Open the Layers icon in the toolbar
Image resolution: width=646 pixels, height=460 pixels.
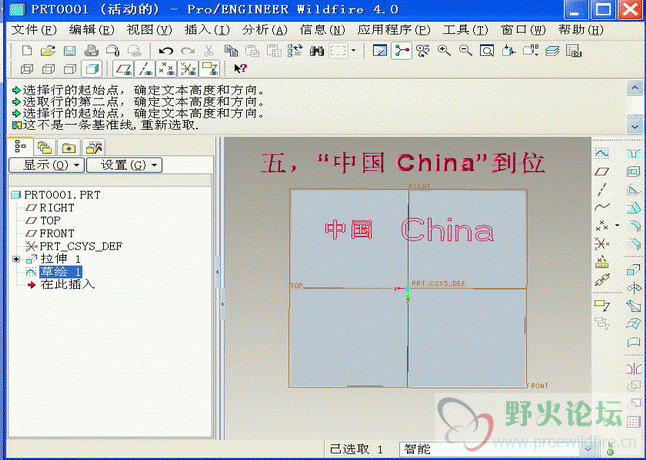pyautogui.click(x=552, y=51)
